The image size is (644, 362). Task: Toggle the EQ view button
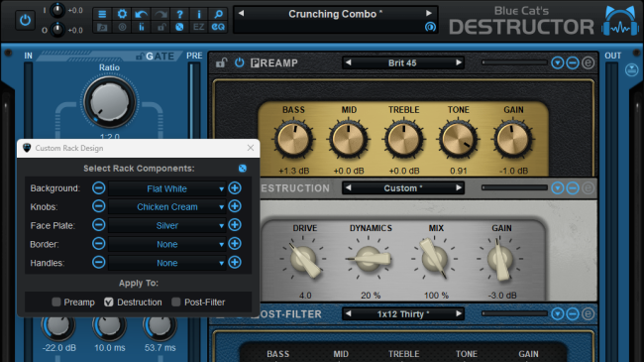coord(218,27)
